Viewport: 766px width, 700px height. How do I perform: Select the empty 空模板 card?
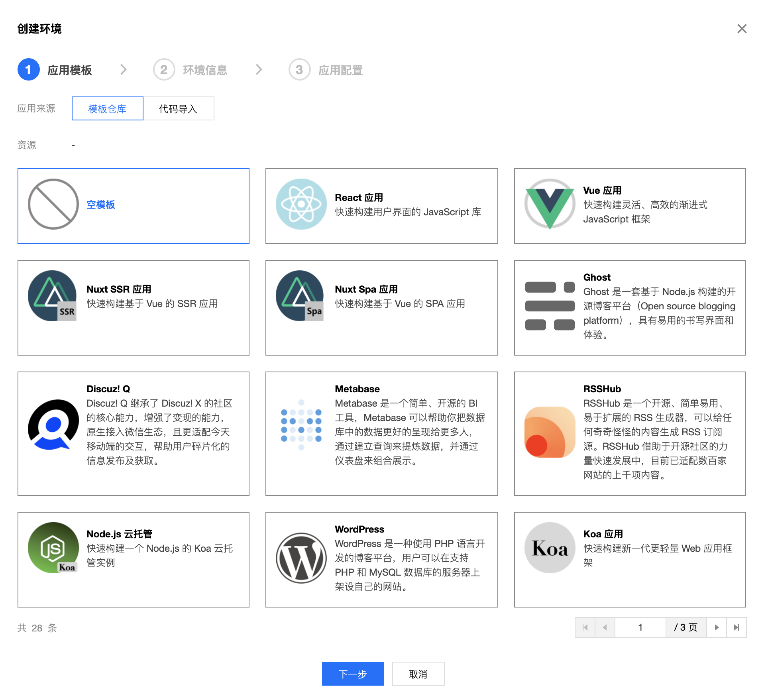134,206
